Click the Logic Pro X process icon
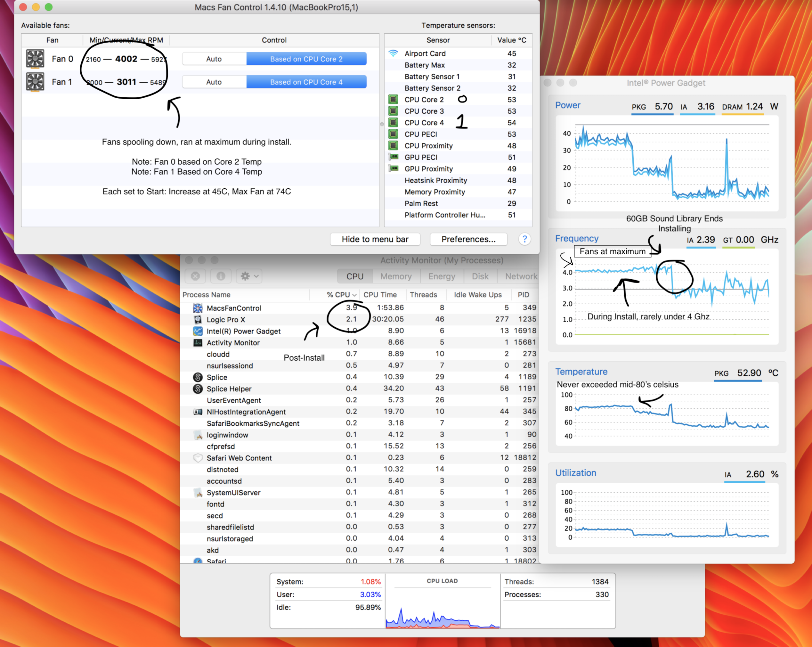This screenshot has width=812, height=647. pos(198,320)
